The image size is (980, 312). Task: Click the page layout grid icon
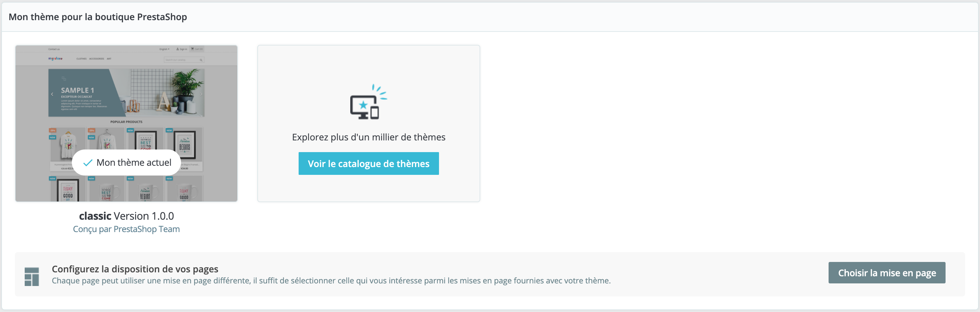(x=32, y=276)
